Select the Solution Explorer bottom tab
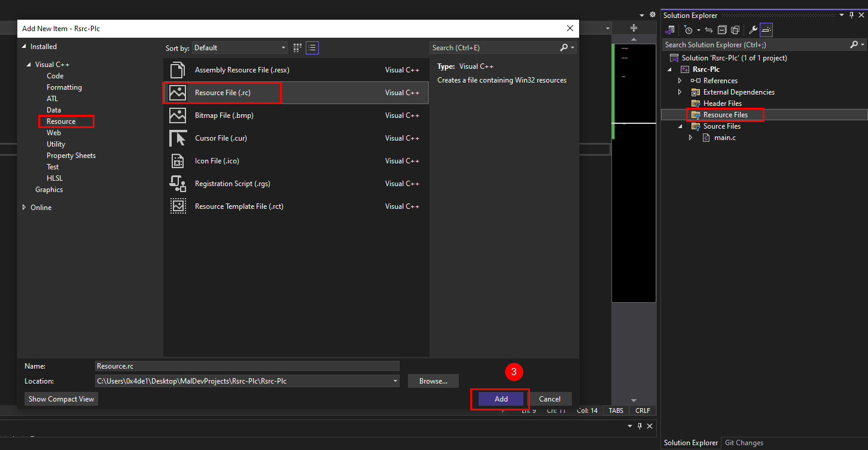868x450 pixels. [690, 443]
